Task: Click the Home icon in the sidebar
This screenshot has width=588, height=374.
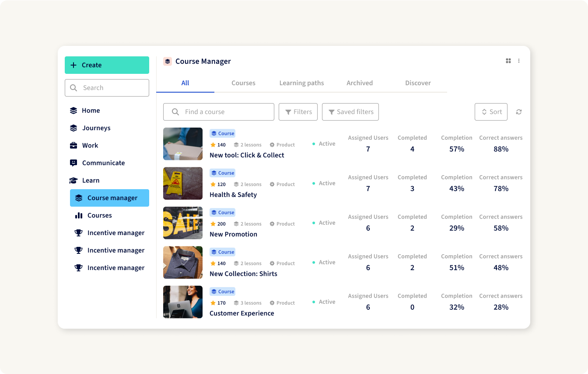Action: click(x=73, y=111)
